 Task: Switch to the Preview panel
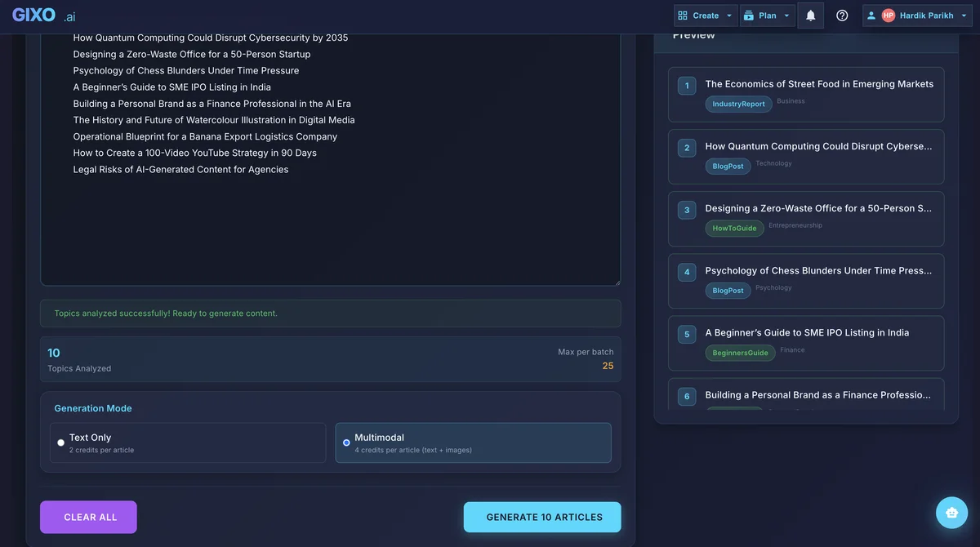pos(695,33)
